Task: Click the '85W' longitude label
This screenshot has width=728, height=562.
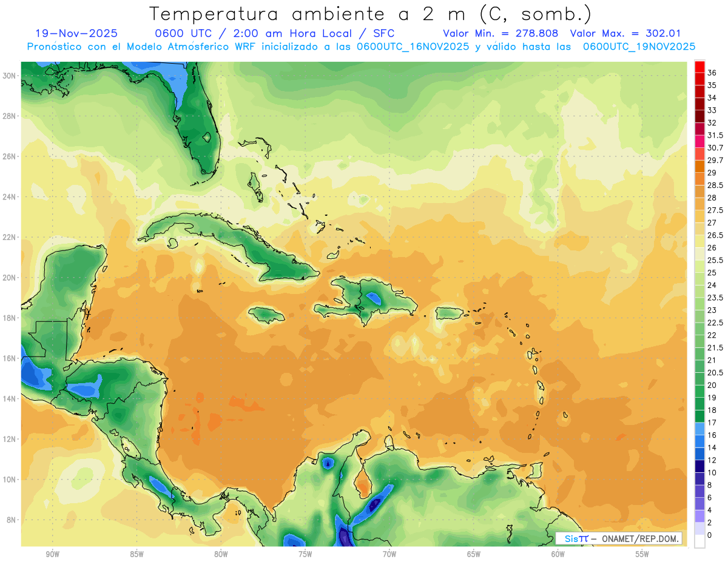Action: (x=136, y=554)
